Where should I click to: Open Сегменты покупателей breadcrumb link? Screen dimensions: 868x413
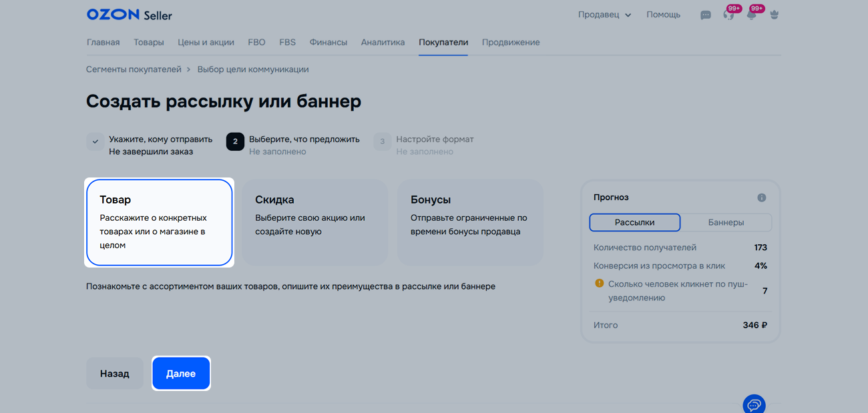tap(134, 69)
